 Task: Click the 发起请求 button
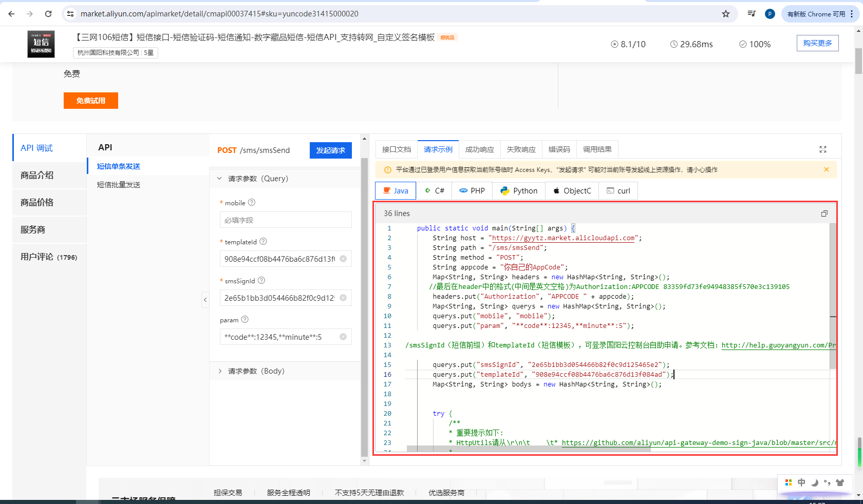(331, 150)
